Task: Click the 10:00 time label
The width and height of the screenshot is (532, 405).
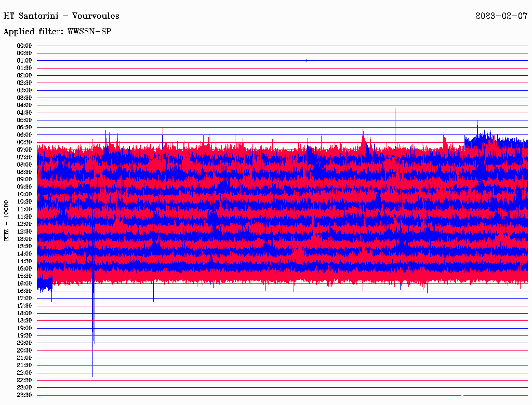Action: coord(24,194)
